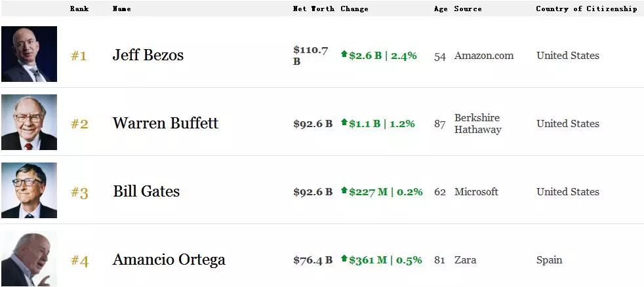Viewport: 644px width, 287px height.
Task: Sort by the Rank column header
Action: click(x=79, y=9)
